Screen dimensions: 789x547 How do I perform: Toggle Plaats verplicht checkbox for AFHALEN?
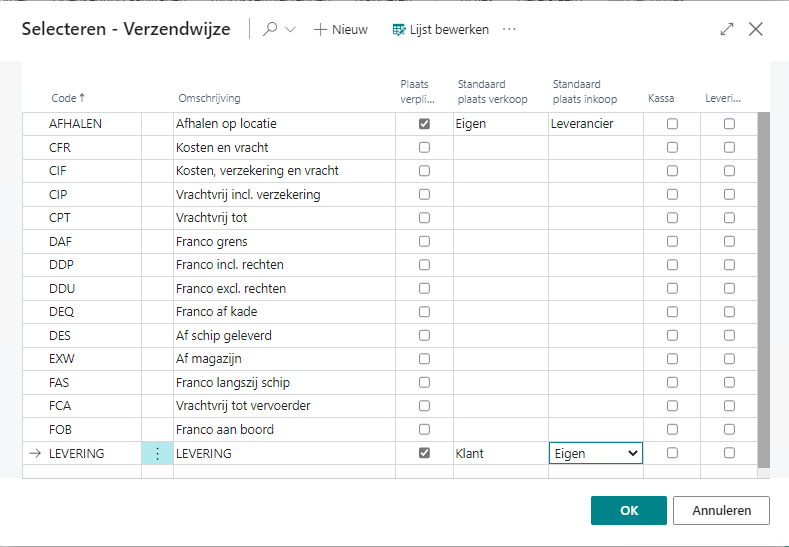click(x=424, y=124)
